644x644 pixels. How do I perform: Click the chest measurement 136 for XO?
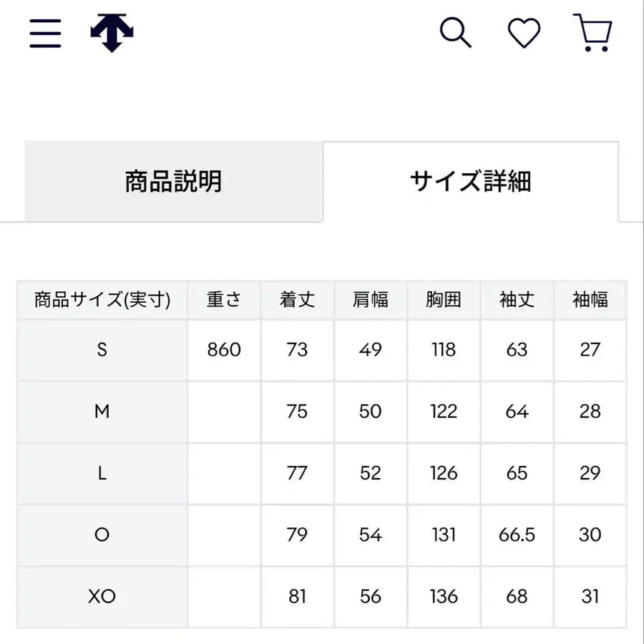[444, 597]
